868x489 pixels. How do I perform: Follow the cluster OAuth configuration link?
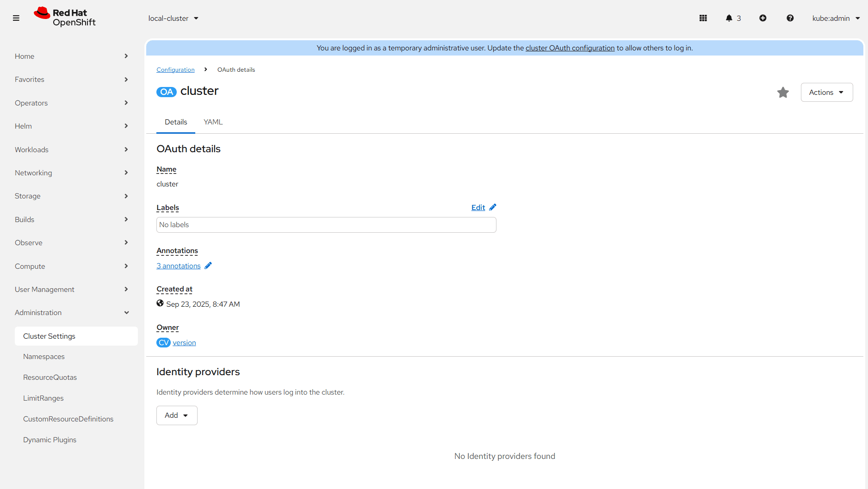pos(570,48)
